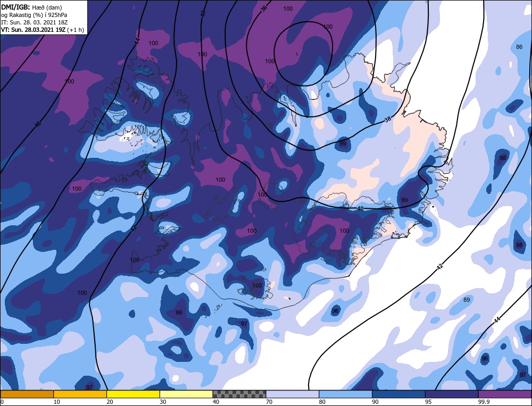Pick the light blue 80–90 humidity swatch
Viewport: 532px width, 406px height.
(x=345, y=394)
